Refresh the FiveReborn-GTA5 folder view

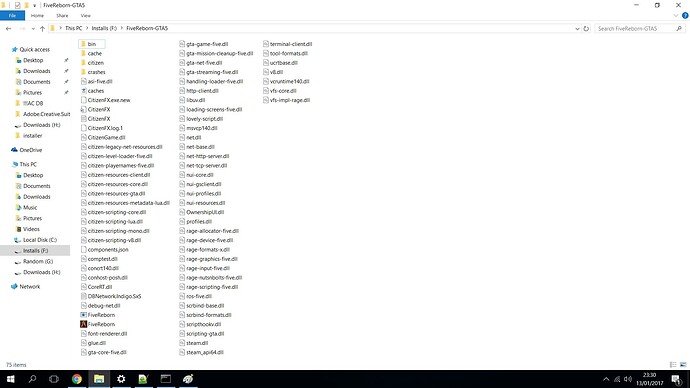(586, 29)
